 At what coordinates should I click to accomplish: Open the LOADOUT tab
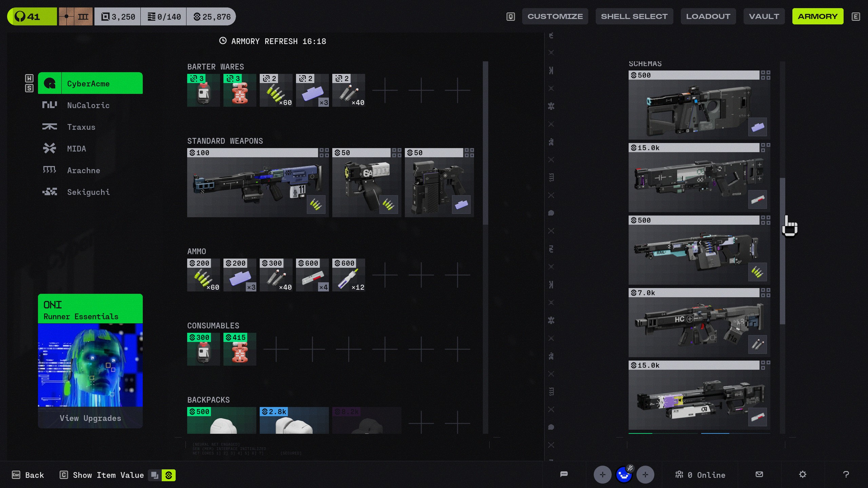(x=708, y=16)
